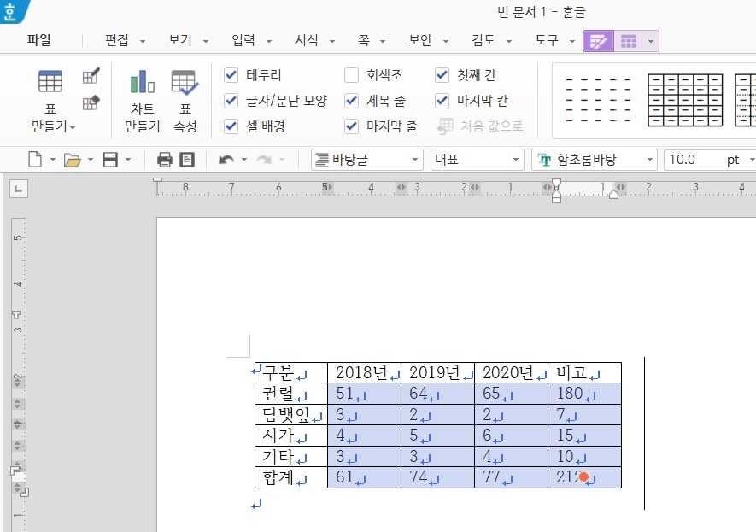Click the undo arrow icon
756x532 pixels.
(226, 160)
